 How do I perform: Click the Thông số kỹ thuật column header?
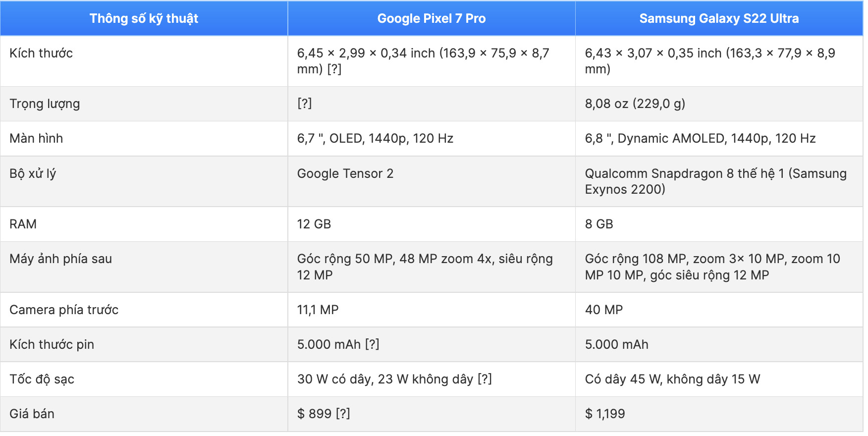pyautogui.click(x=144, y=19)
